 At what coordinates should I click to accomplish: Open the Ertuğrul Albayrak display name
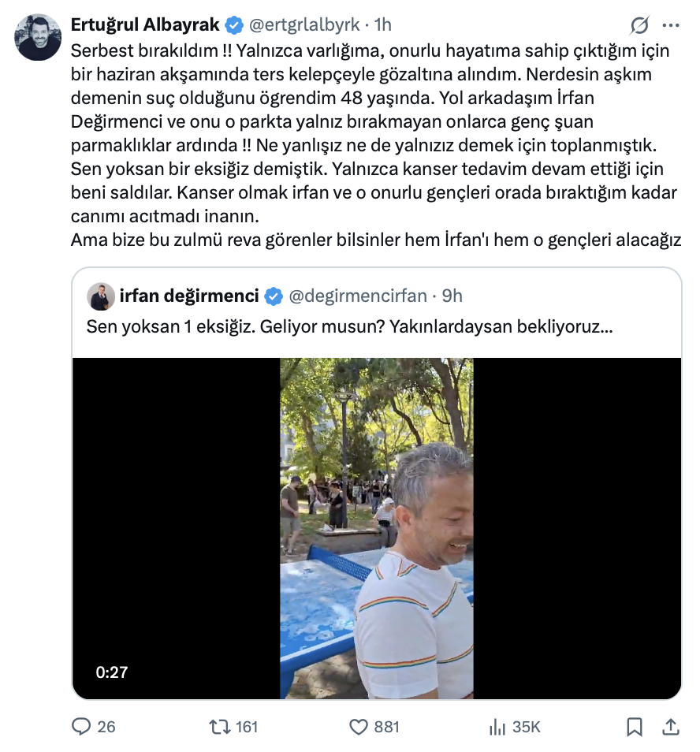pos(145,24)
